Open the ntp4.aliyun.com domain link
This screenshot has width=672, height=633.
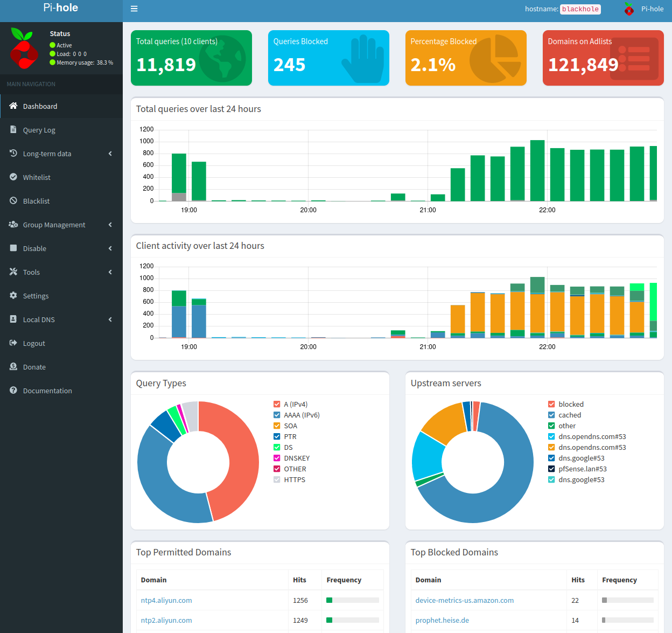[166, 600]
